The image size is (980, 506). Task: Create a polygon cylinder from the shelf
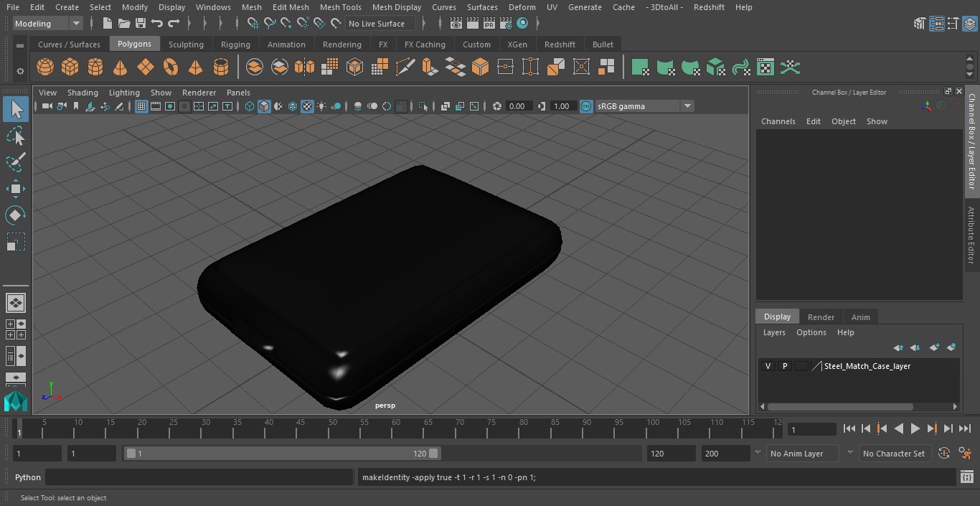tap(95, 67)
